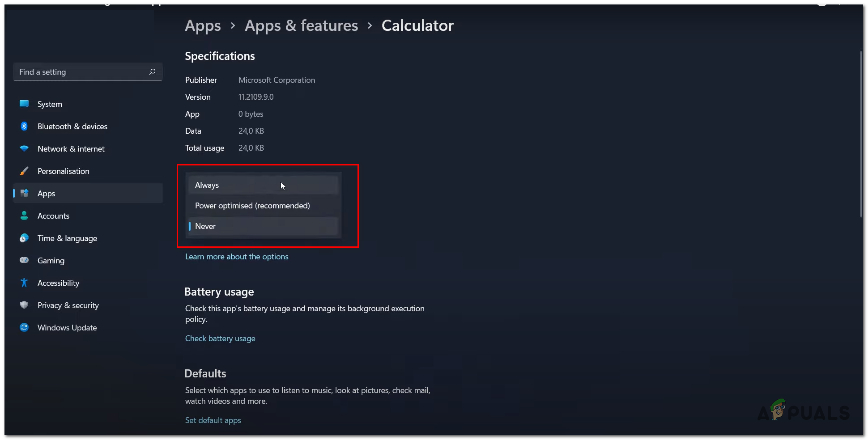Click the Network & internet icon
868x440 pixels.
(24, 148)
